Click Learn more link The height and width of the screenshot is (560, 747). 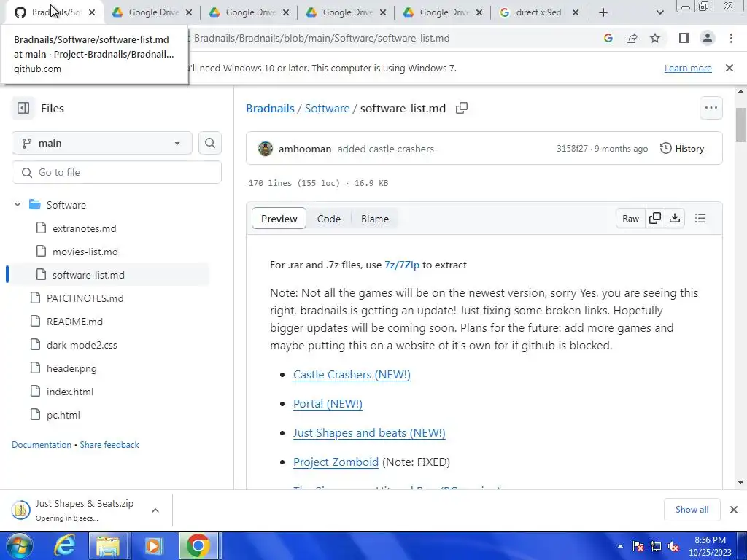pyautogui.click(x=688, y=68)
